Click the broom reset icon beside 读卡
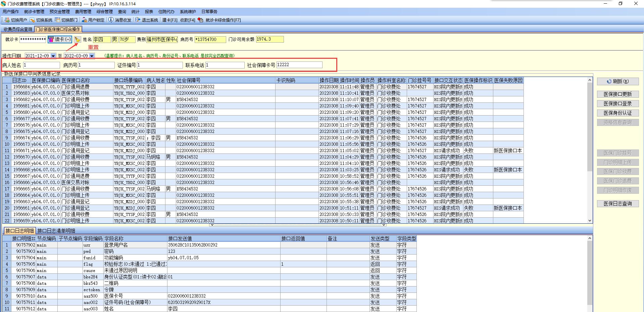644x312 pixels. click(78, 40)
